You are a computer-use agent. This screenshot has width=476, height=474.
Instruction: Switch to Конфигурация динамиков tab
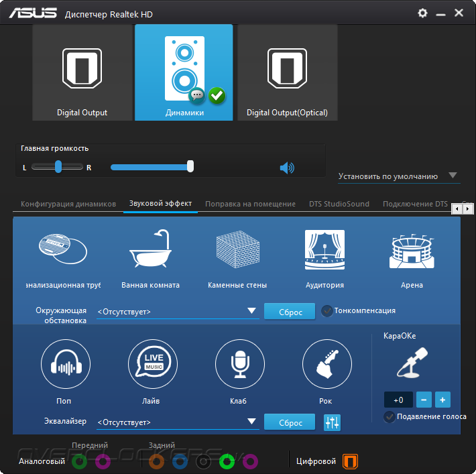point(68,204)
